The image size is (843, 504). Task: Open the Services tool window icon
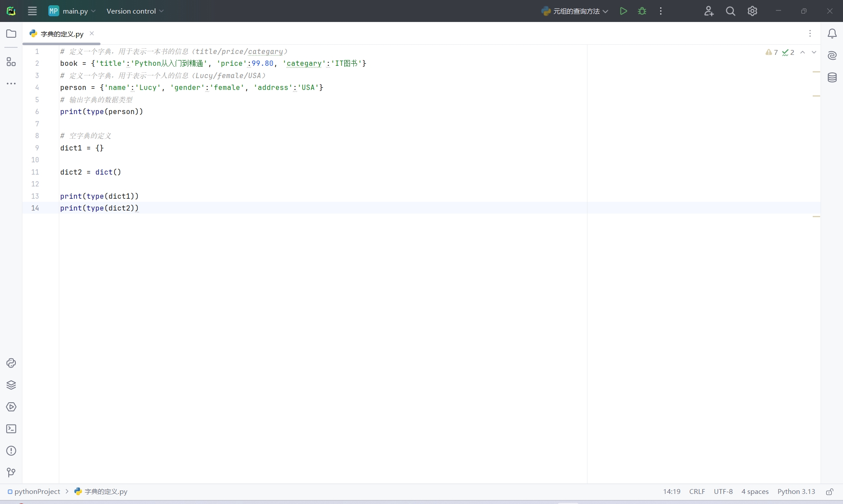[11, 407]
